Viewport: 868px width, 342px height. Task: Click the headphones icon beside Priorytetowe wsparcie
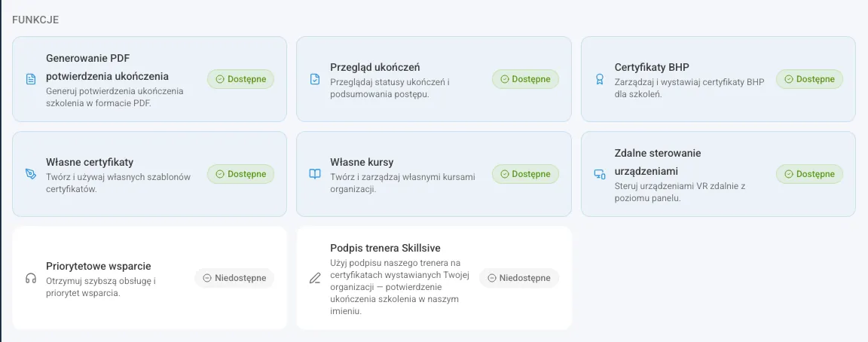click(31, 278)
